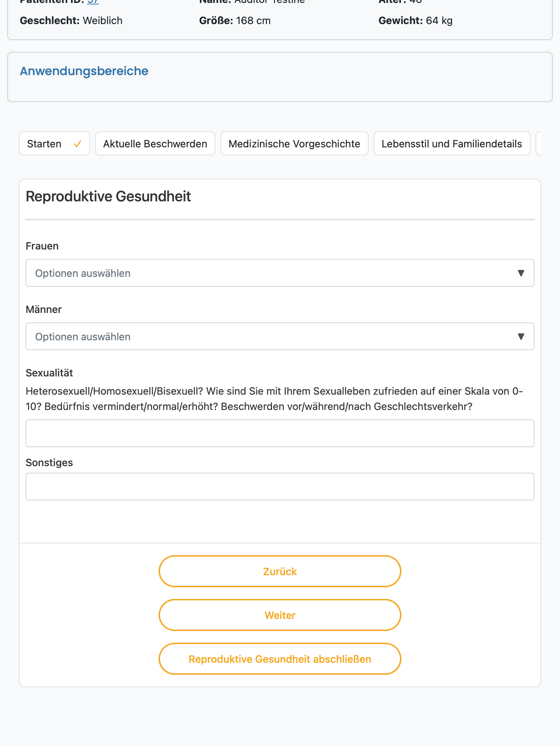Screen dimensions: 560x747
Task: Open the Männer 'Optionen auswählen' dropdown
Action: pyautogui.click(x=280, y=336)
